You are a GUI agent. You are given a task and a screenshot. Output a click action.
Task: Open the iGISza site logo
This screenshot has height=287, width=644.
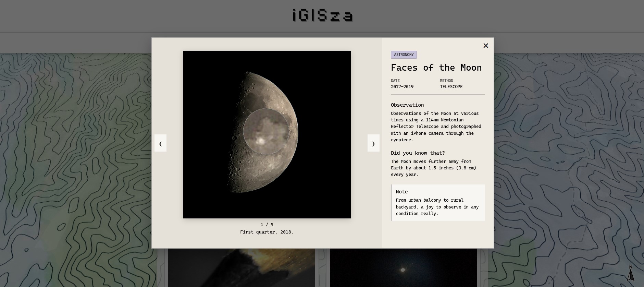point(322,16)
